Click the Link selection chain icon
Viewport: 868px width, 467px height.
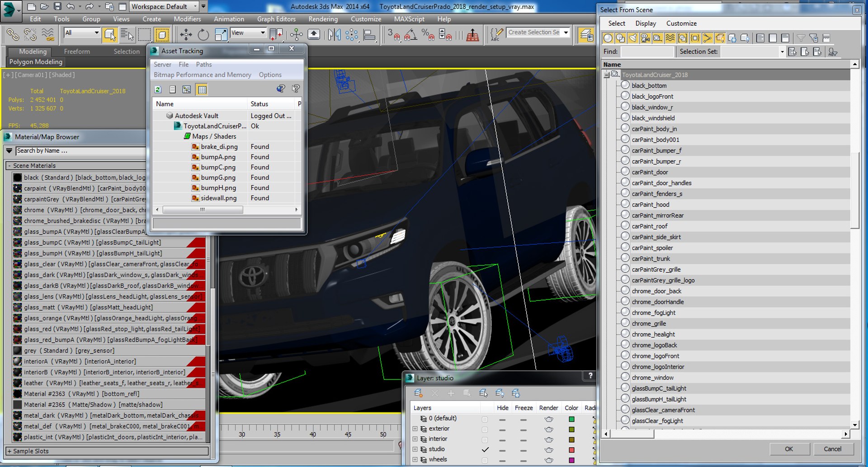pos(13,35)
